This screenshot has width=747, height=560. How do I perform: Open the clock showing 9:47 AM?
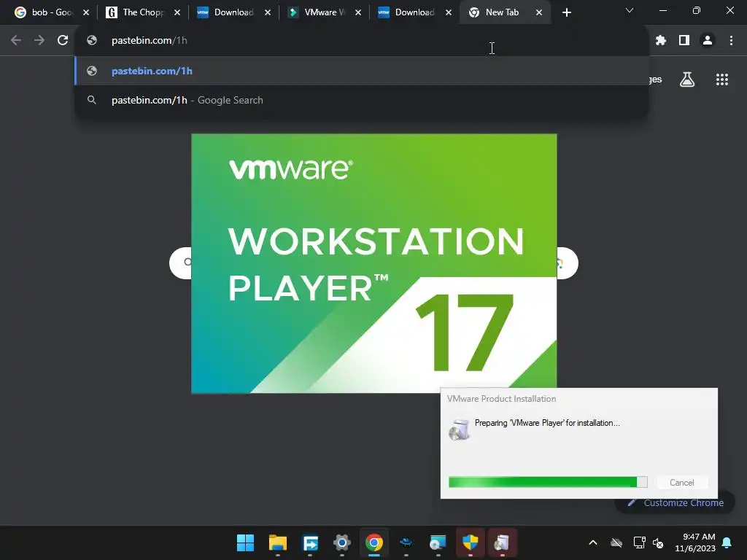(695, 542)
